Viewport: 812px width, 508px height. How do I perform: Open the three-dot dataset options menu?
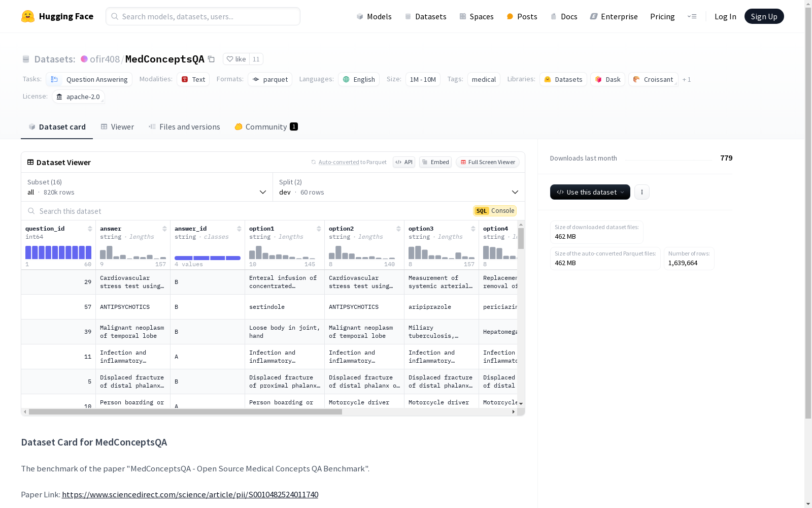coord(641,192)
